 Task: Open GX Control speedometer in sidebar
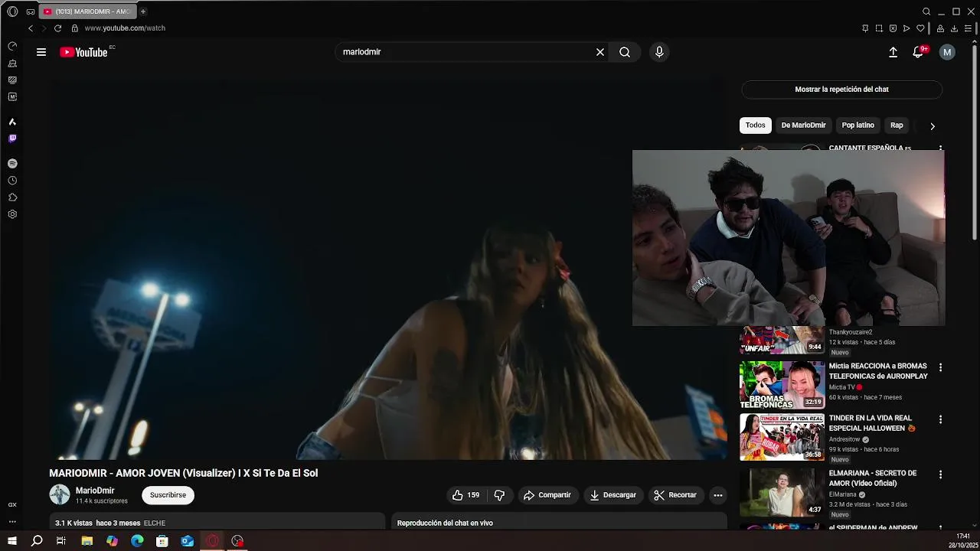pyautogui.click(x=12, y=47)
